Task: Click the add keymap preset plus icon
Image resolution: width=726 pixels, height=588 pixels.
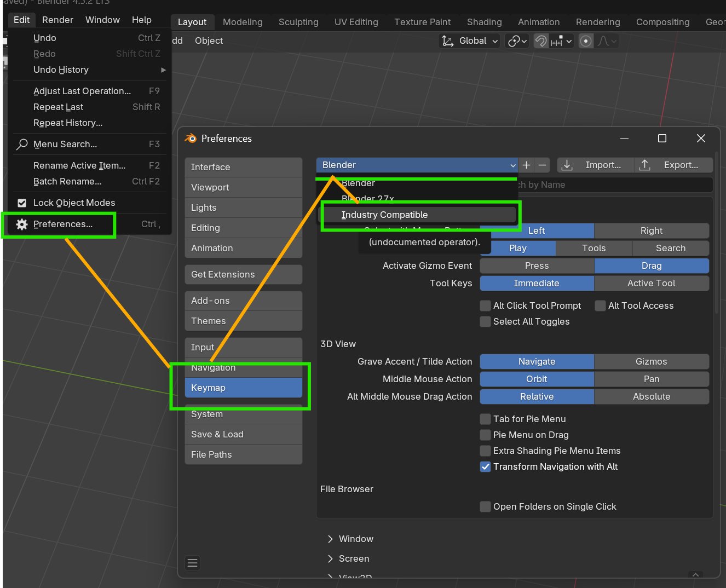Action: coord(527,165)
